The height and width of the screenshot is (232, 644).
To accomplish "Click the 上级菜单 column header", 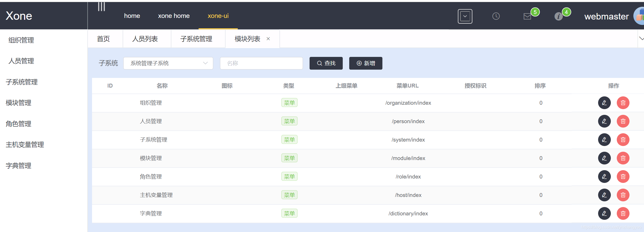I will click(347, 86).
